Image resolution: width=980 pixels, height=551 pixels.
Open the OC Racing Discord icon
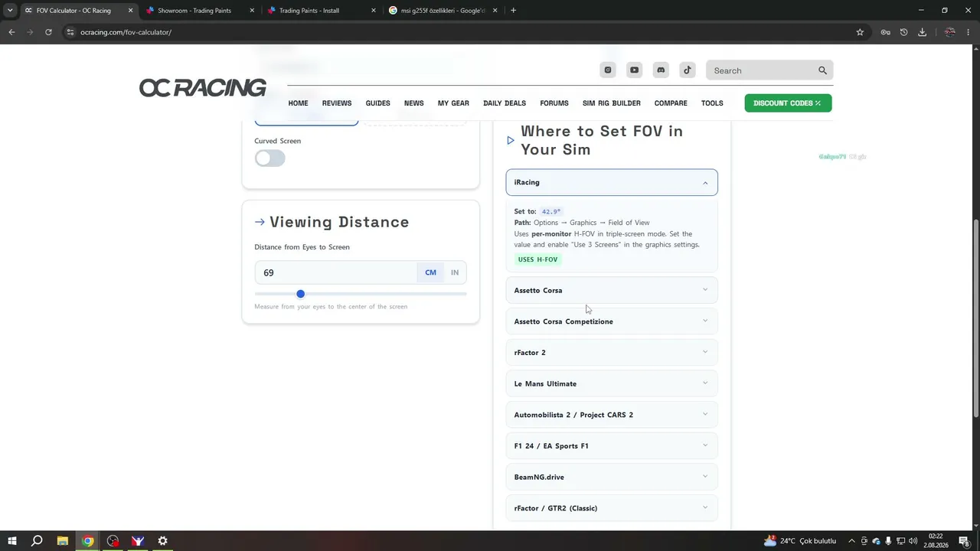[661, 70]
